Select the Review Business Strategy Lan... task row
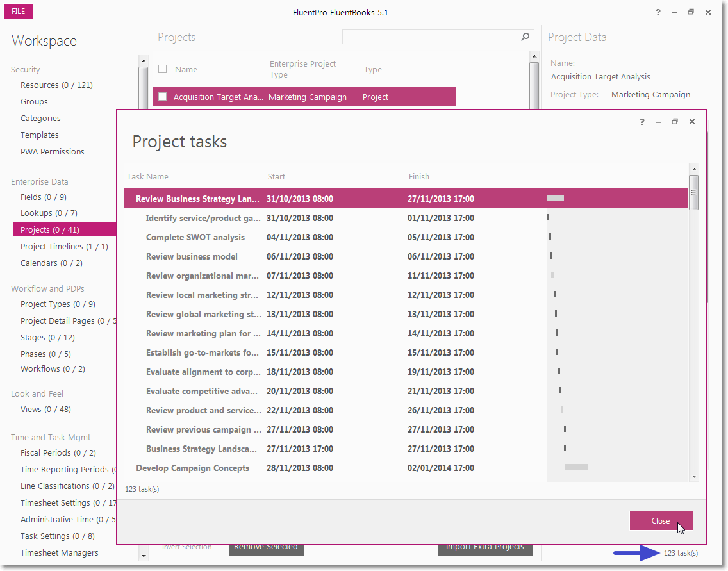728x571 pixels. click(x=405, y=199)
